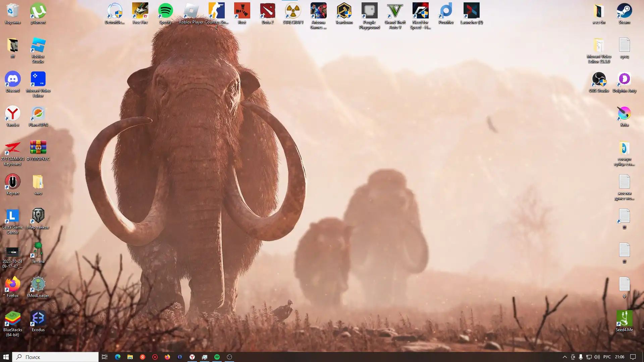
Task: Open Microsoft Edge from the taskbar
Action: click(x=117, y=357)
